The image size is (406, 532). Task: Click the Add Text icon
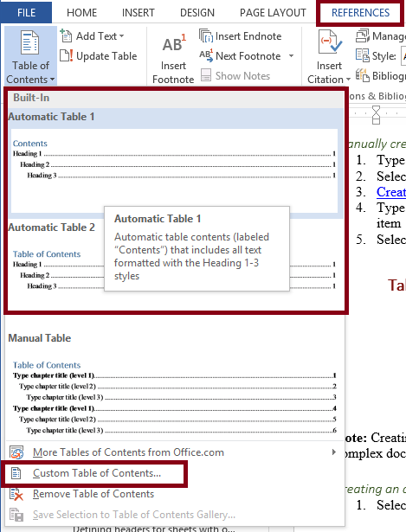(66, 35)
